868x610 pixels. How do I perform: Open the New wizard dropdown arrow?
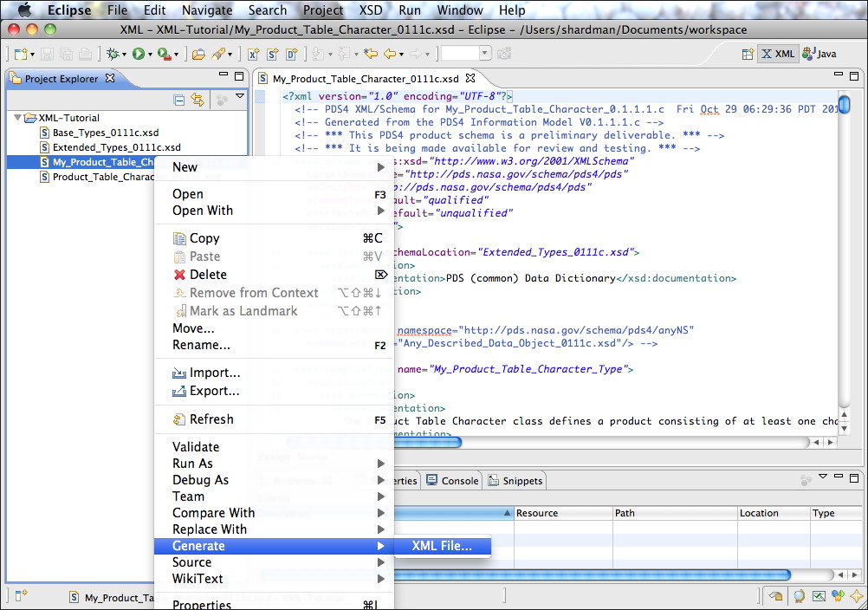(32, 55)
